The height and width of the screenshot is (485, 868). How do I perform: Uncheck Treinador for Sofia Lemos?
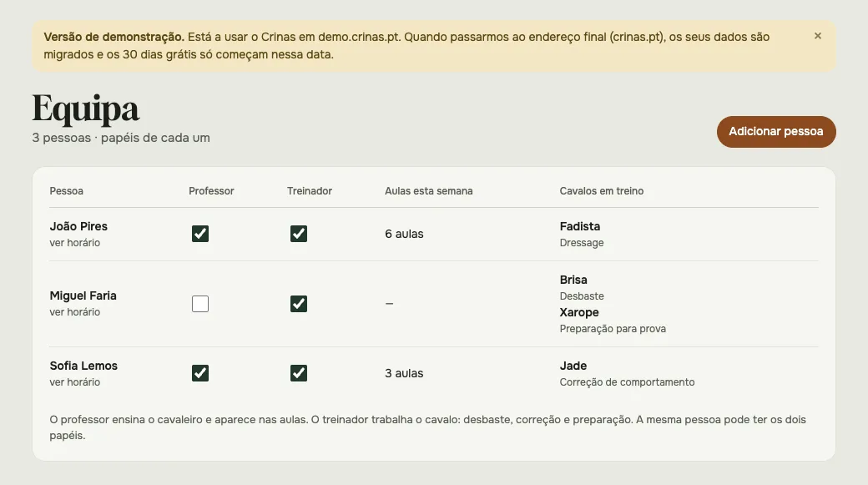299,373
